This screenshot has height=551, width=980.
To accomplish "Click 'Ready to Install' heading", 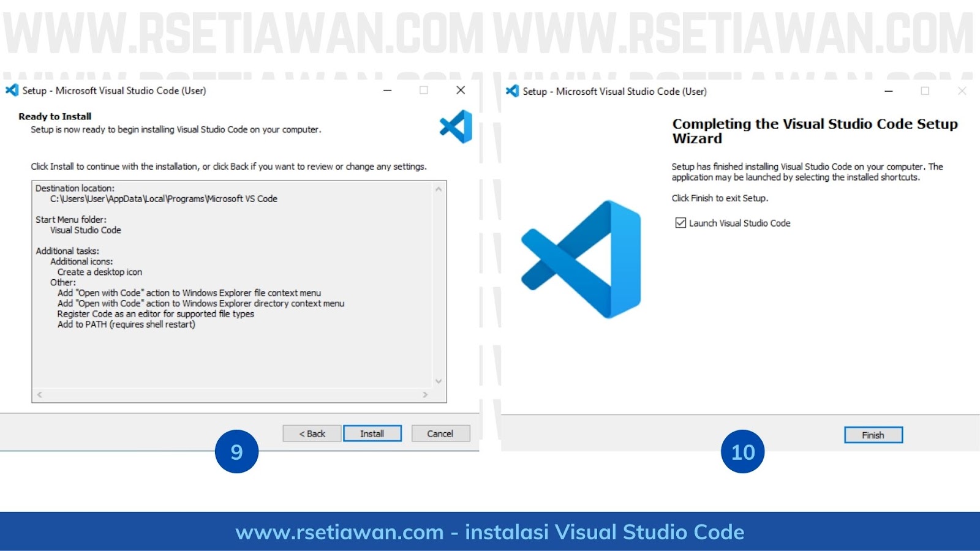I will pyautogui.click(x=55, y=116).
